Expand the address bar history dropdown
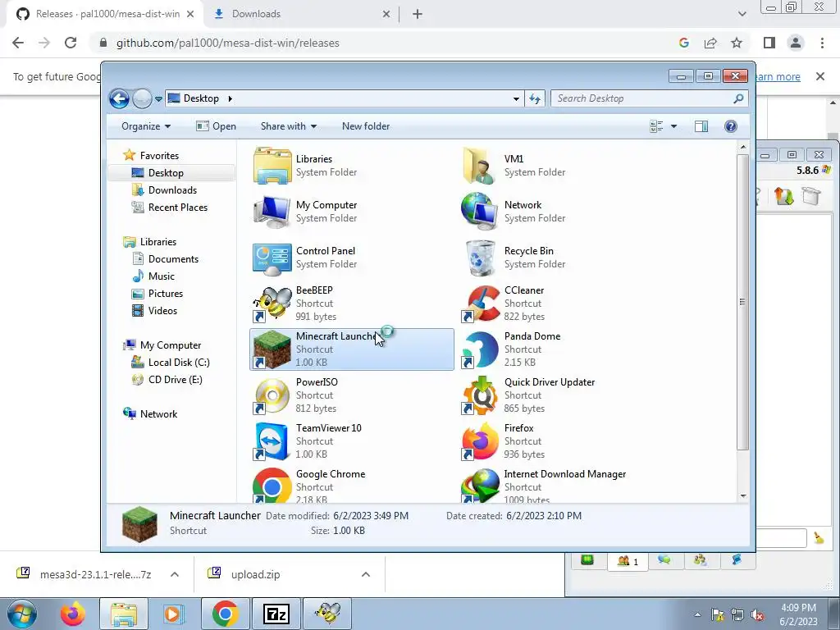Screen dimensions: 840x630 (516, 98)
